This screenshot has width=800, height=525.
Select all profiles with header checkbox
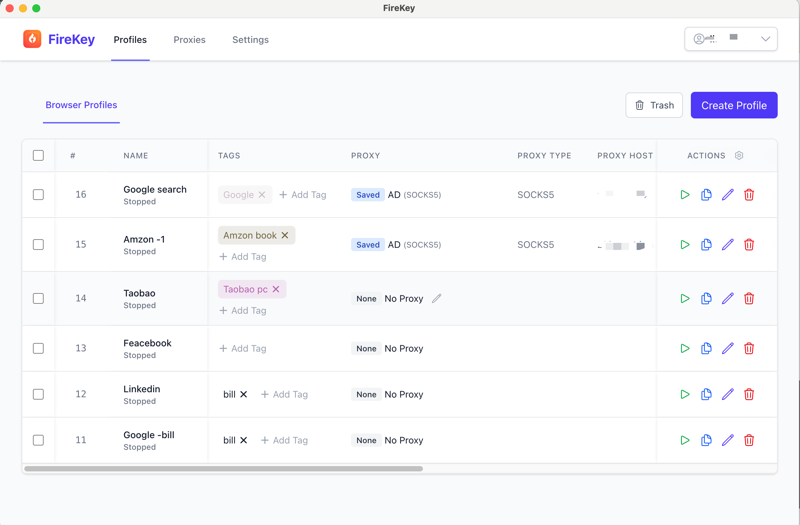(x=38, y=156)
